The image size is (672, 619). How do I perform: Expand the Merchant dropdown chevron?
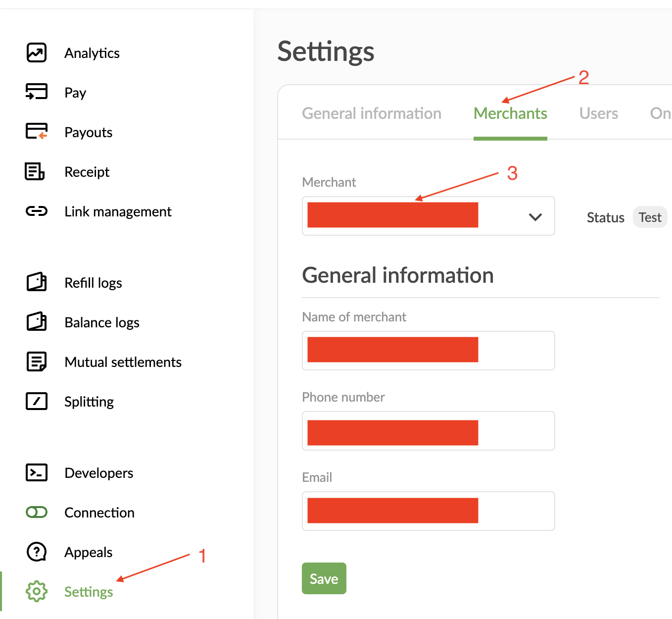coord(535,217)
